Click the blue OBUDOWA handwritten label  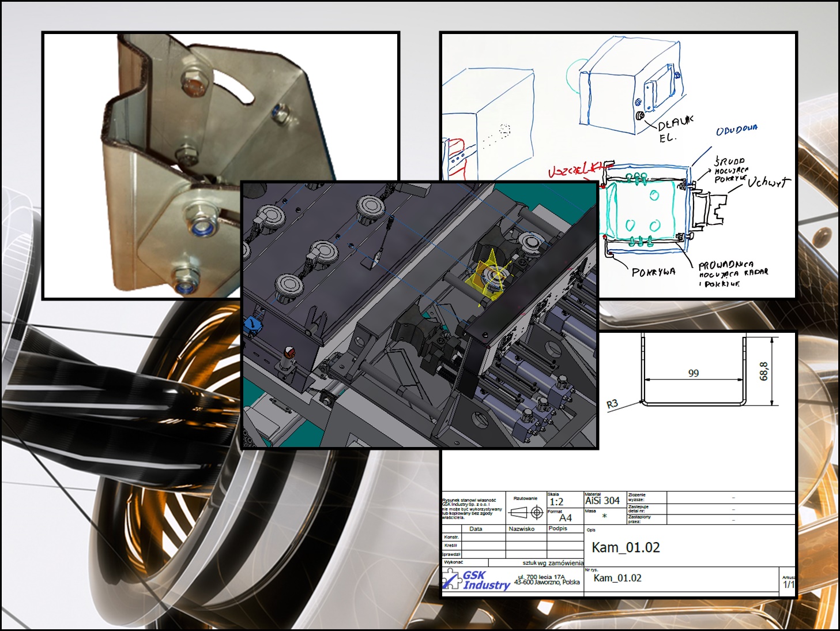tap(737, 130)
